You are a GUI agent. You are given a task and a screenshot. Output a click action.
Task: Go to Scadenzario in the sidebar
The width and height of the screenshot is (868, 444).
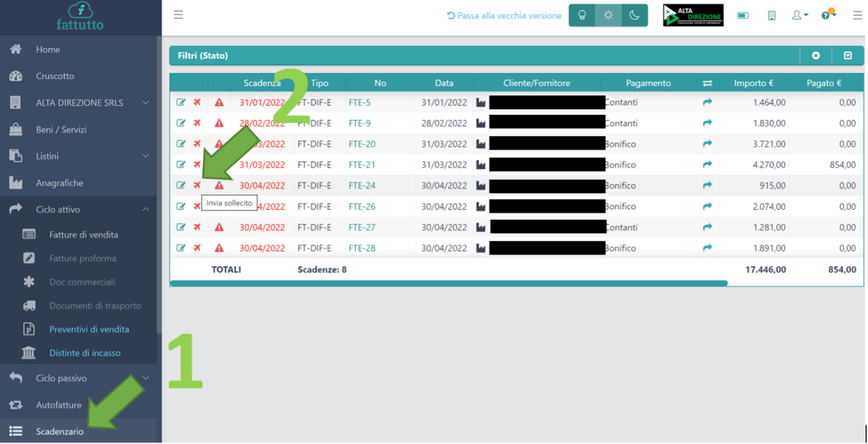59,431
